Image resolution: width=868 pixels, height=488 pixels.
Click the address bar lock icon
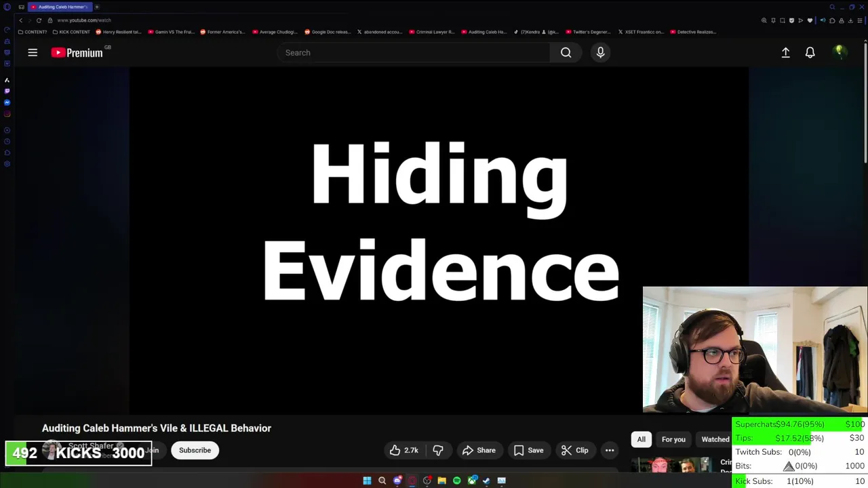pos(50,20)
